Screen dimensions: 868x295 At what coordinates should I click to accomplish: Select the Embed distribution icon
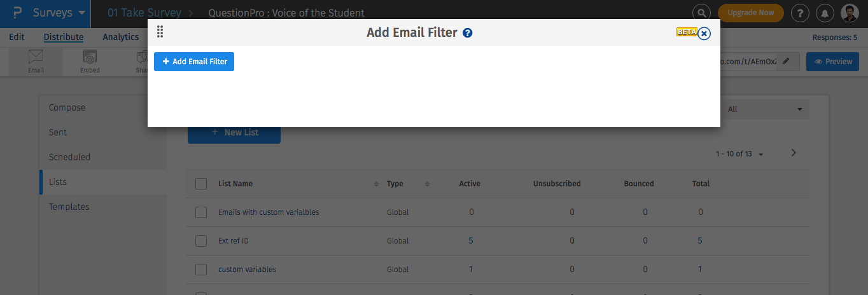pyautogui.click(x=90, y=61)
